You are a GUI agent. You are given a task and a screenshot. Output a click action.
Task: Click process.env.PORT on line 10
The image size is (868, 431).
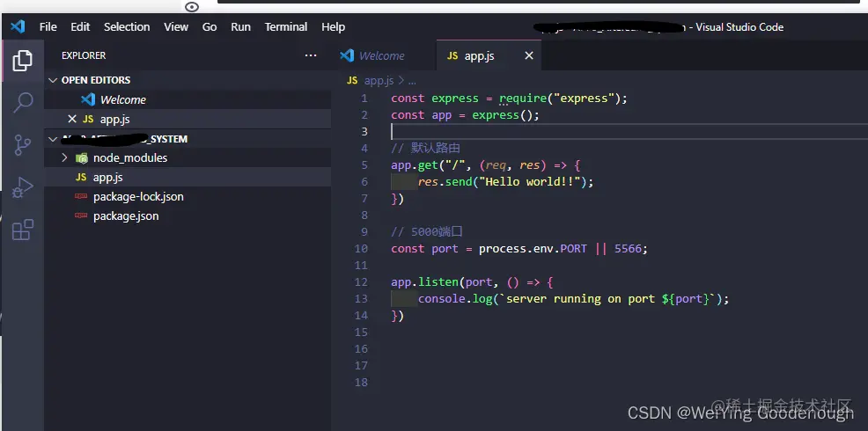click(533, 248)
